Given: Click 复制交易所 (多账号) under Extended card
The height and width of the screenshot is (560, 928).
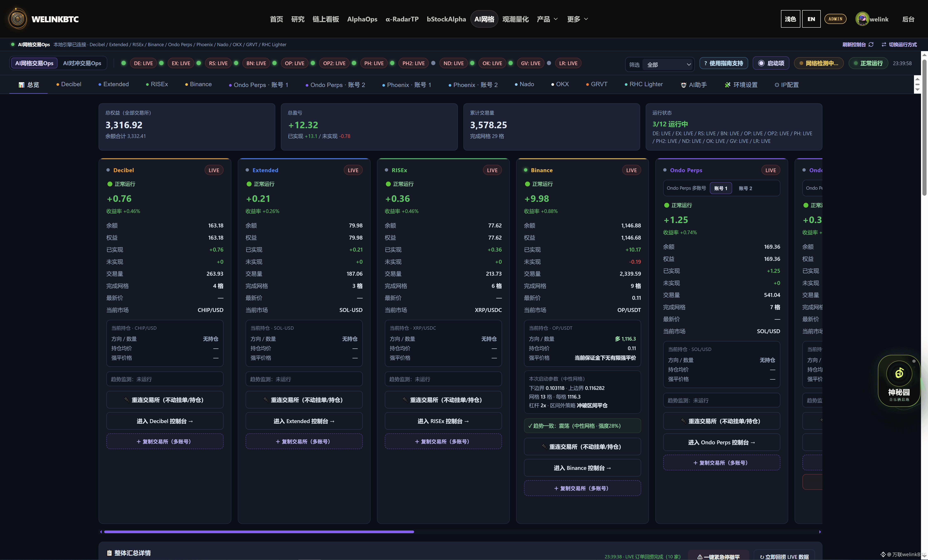Looking at the screenshot, I should pos(304,441).
